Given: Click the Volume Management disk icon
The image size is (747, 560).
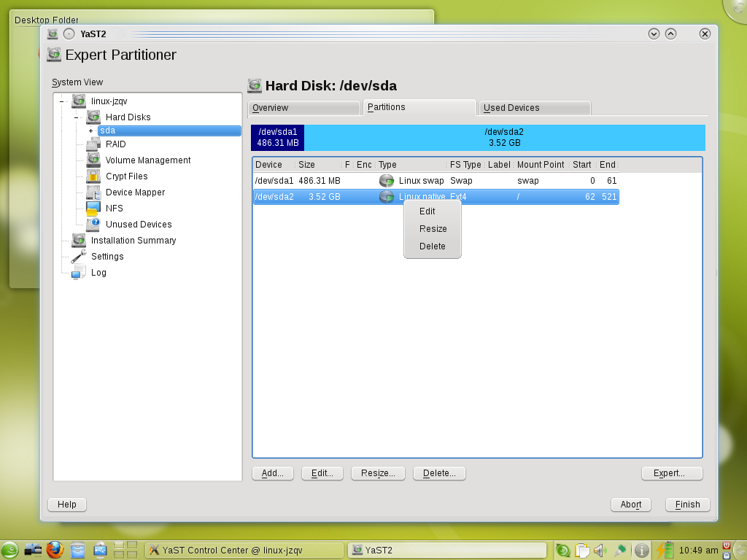Looking at the screenshot, I should [93, 160].
